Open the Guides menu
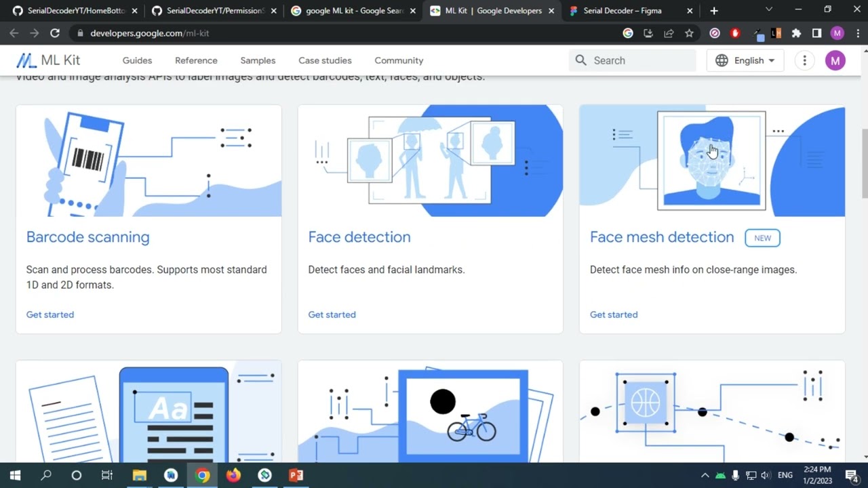Screen dimensions: 868x488 [137, 60]
